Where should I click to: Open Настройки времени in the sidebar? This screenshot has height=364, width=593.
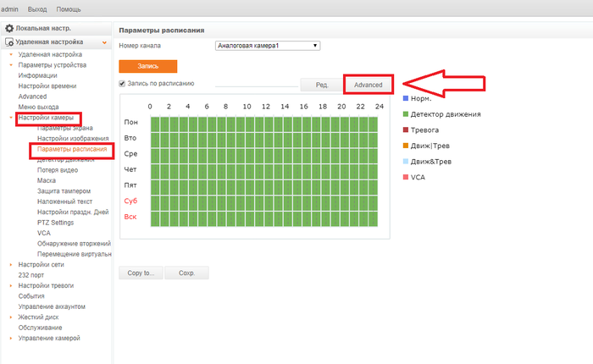[47, 86]
